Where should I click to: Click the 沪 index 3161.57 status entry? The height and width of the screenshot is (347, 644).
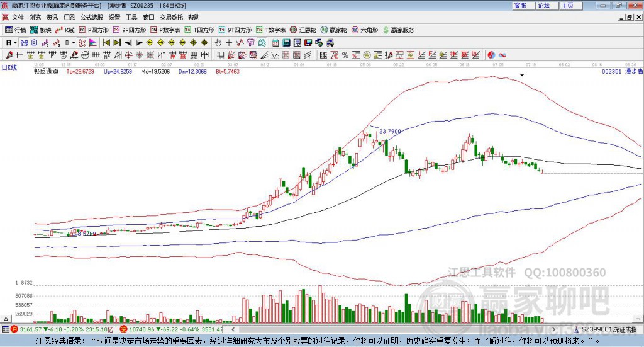(x=62, y=329)
